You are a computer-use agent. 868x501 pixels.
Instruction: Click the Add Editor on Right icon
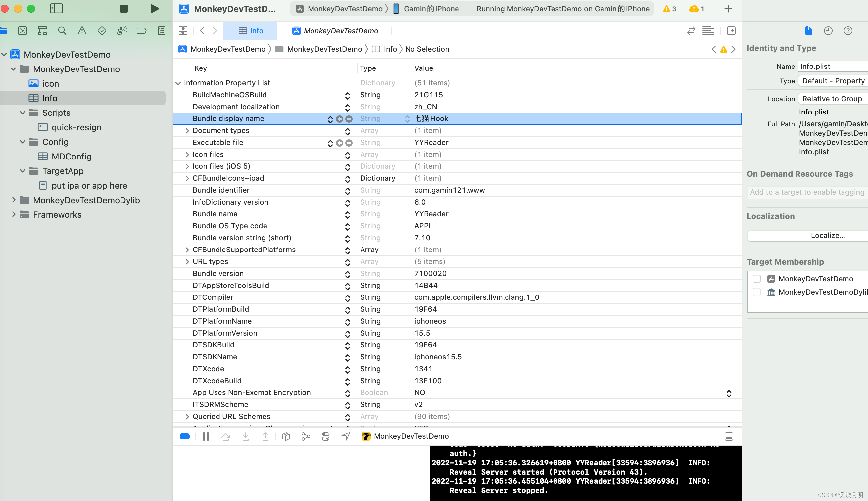[x=731, y=31]
